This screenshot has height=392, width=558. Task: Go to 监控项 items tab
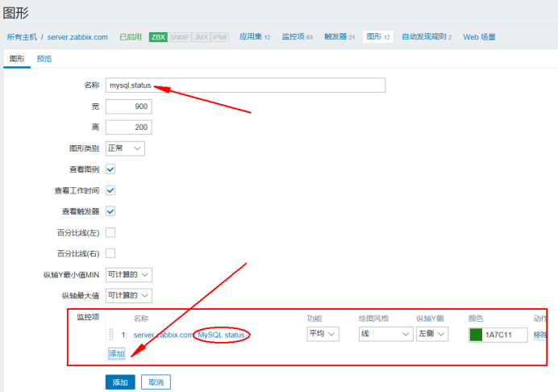298,36
